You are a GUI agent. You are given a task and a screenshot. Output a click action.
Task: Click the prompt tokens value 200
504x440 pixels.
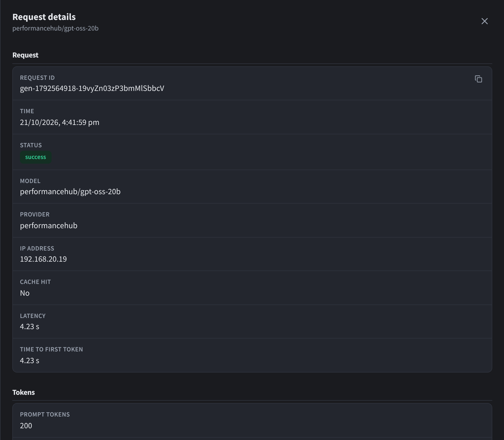[x=26, y=426]
